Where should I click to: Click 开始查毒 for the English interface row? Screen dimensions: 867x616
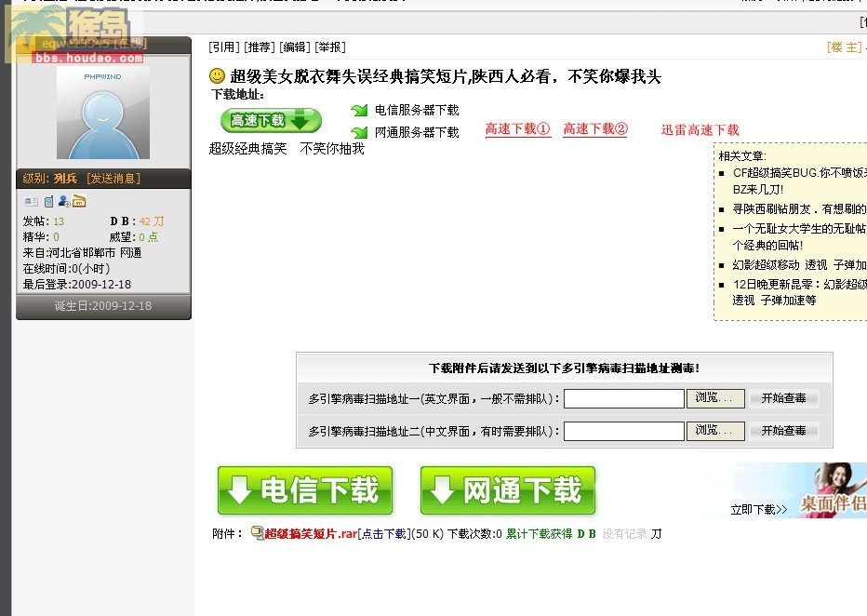(x=783, y=398)
